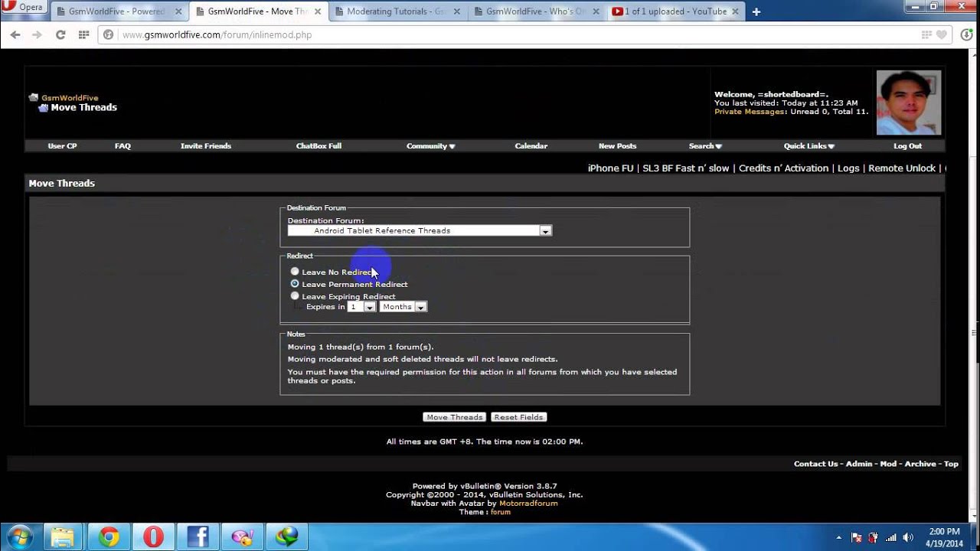Expand the Search menu in navbar
The width and height of the screenshot is (980, 551).
(x=705, y=146)
